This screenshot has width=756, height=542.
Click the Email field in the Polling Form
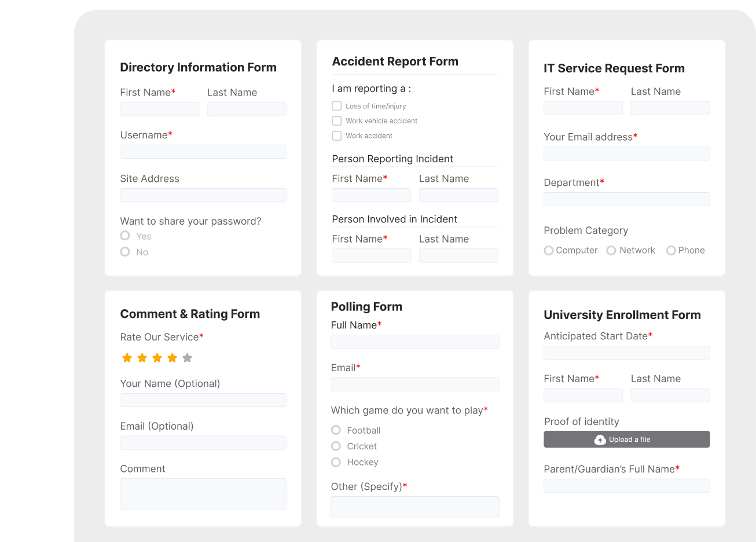[414, 384]
